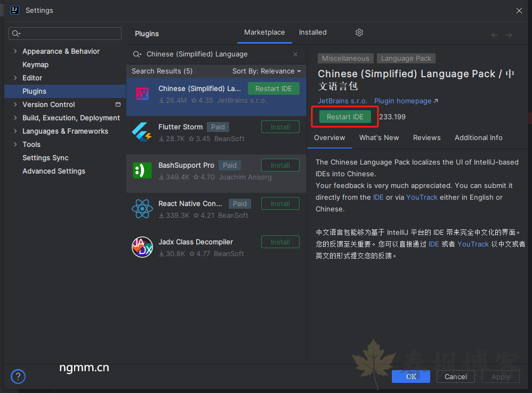Click the Version Control project-level icon
Screen dimensions: 532x393
(118, 104)
